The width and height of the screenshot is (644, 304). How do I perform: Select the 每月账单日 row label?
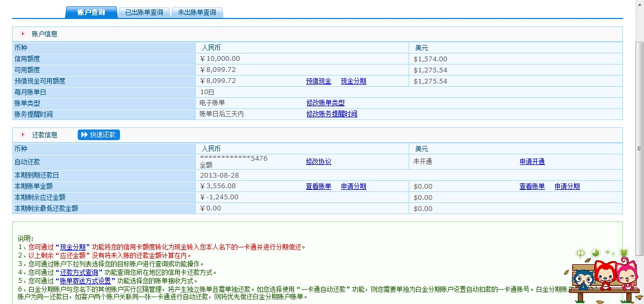click(x=31, y=92)
